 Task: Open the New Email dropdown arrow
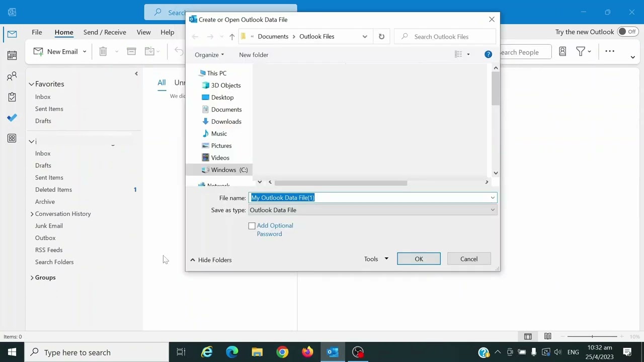point(85,51)
